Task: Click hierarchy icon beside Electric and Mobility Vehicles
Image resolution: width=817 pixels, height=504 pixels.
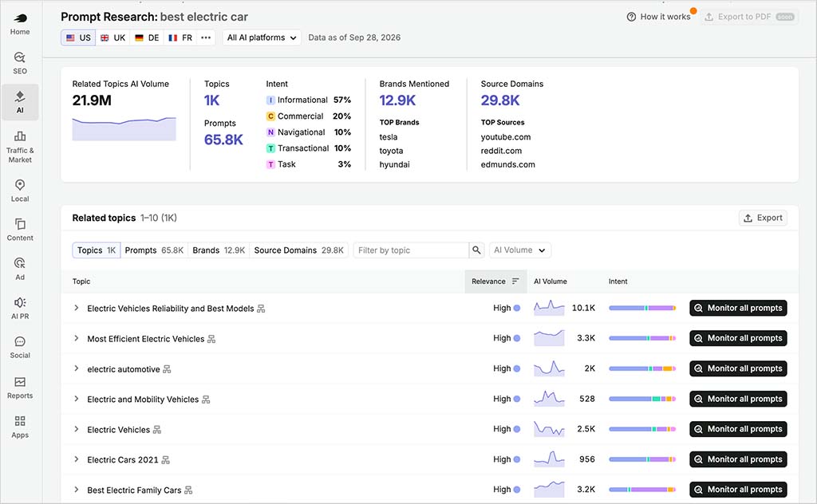Action: pos(206,400)
